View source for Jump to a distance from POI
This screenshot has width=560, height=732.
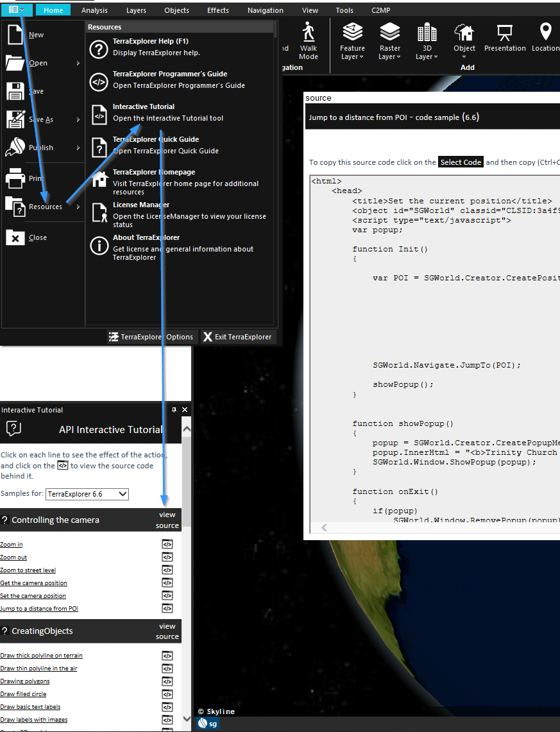167,608
